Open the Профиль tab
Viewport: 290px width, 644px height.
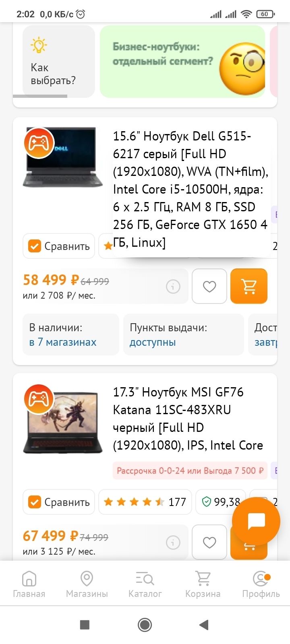click(x=261, y=584)
